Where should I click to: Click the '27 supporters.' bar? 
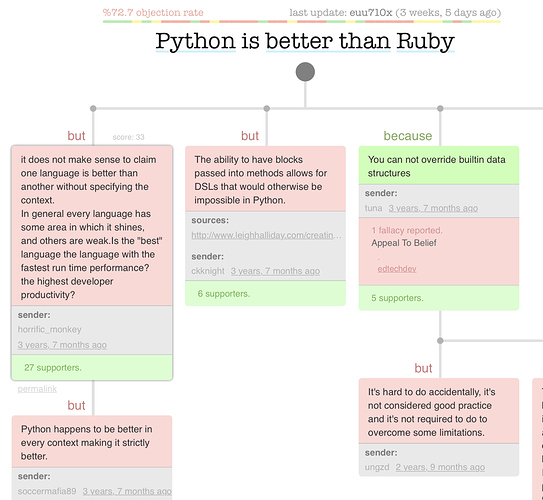click(x=92, y=367)
